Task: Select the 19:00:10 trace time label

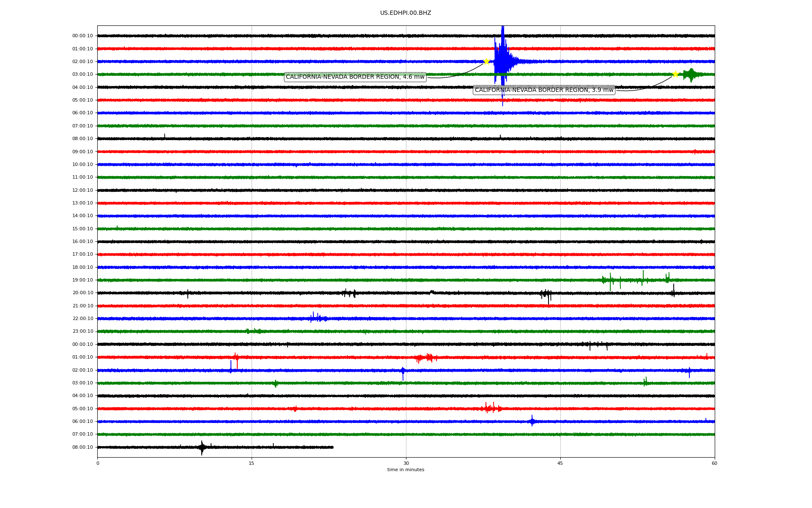Action: (x=82, y=280)
